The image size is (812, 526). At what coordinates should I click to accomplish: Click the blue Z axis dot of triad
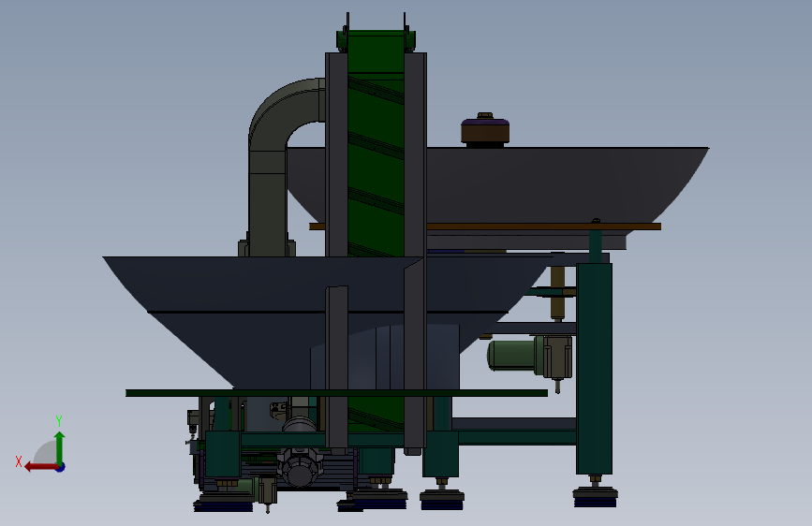tap(61, 467)
